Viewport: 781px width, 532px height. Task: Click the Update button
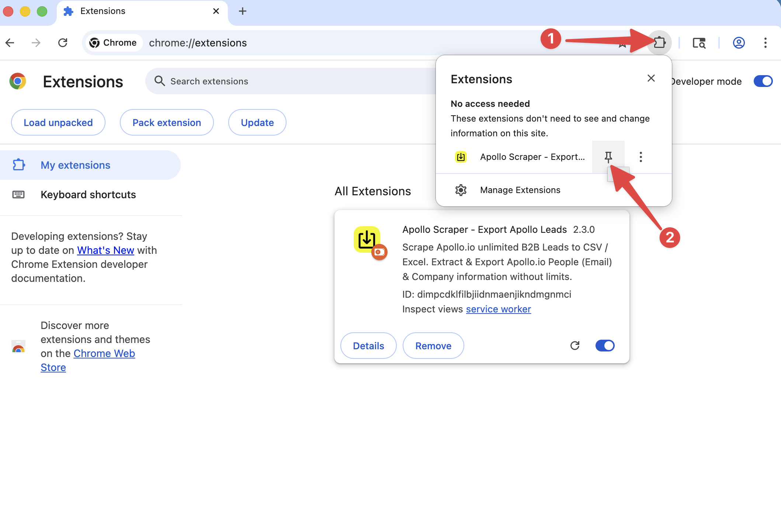(x=257, y=122)
